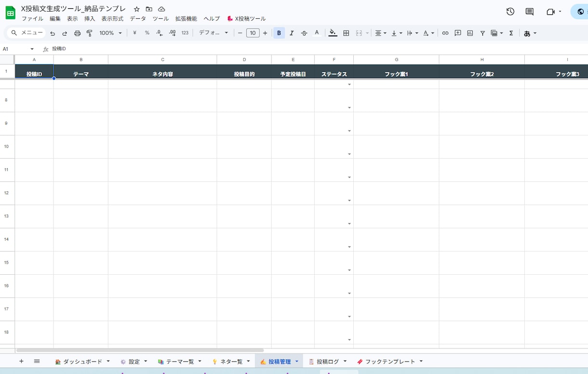Click the move to folder icon

pyautogui.click(x=149, y=9)
